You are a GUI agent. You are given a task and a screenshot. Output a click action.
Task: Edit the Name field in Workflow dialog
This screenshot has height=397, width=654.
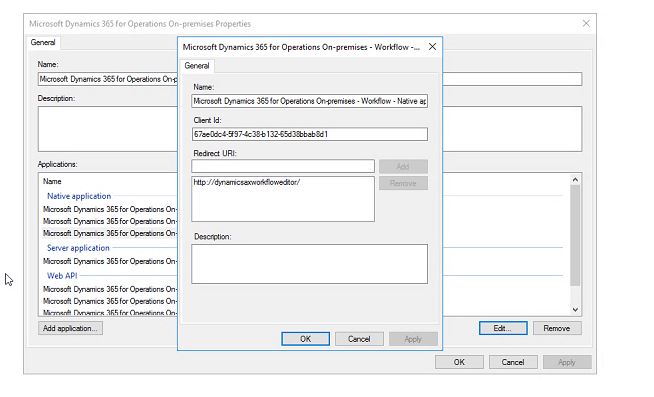click(x=309, y=101)
